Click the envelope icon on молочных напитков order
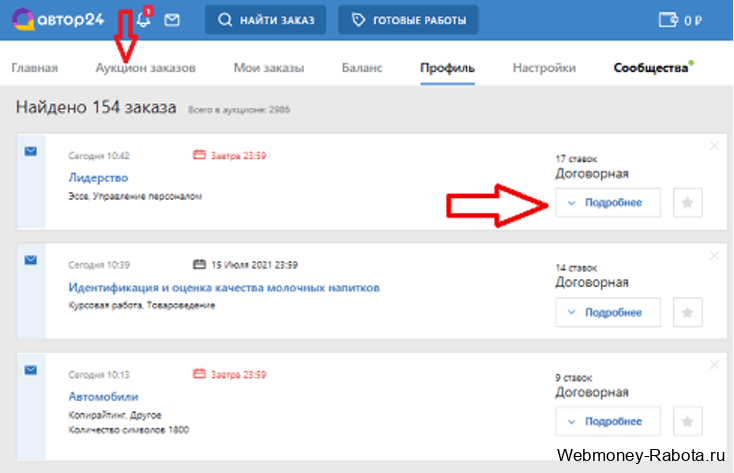The height and width of the screenshot is (473, 734). pos(31,260)
